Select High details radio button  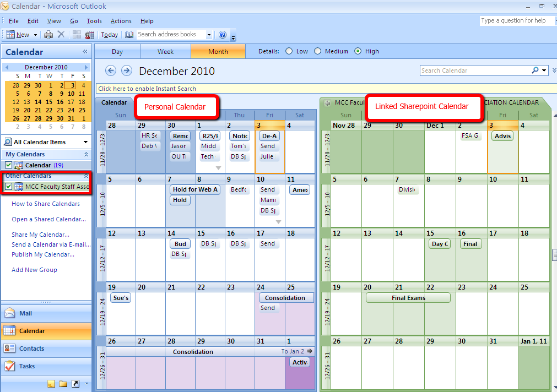click(358, 51)
